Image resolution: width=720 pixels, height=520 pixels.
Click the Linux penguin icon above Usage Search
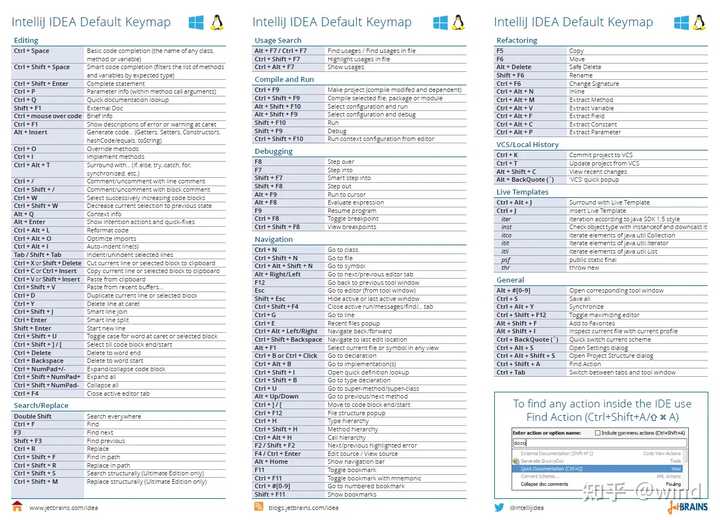[458, 22]
